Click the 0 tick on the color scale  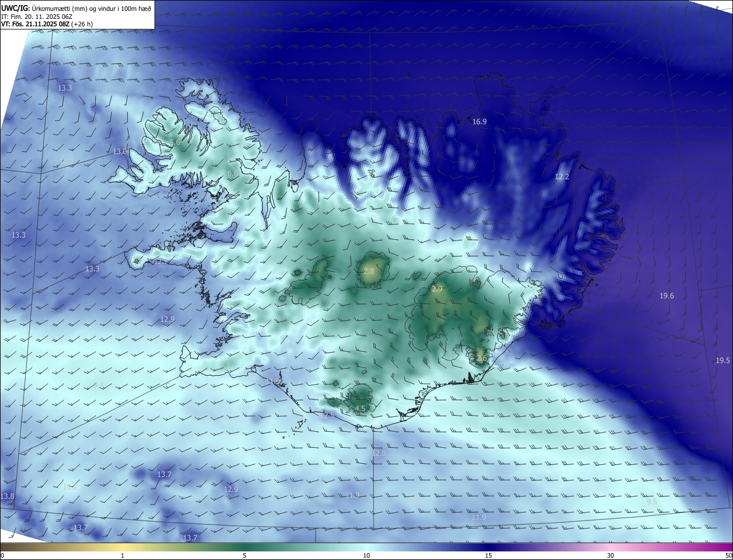[x=2, y=555]
